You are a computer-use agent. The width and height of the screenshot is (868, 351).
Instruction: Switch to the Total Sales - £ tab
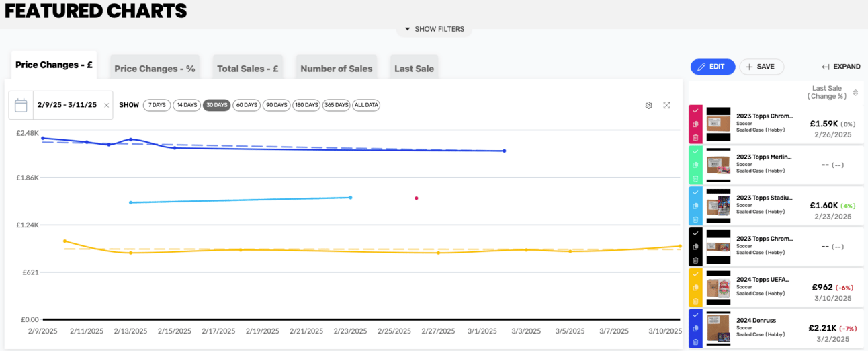pos(247,69)
